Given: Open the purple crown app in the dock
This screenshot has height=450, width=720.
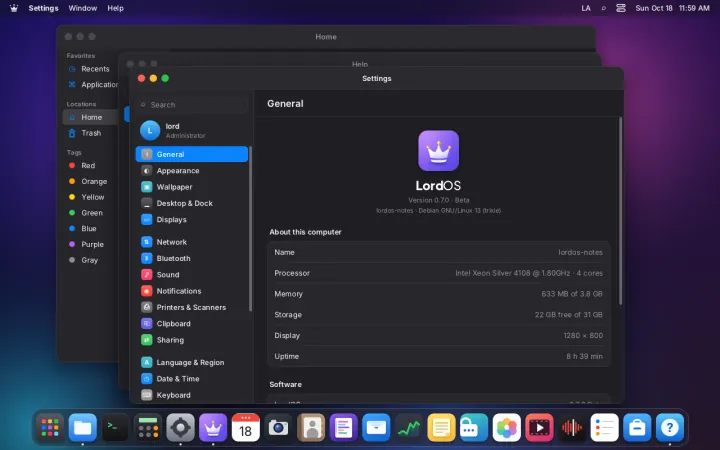Looking at the screenshot, I should click(213, 428).
